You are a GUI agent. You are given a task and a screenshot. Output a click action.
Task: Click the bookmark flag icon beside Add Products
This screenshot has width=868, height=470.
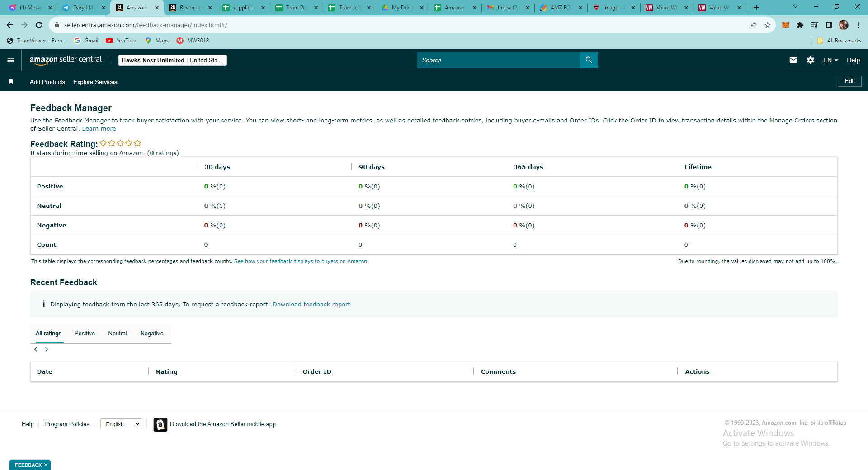[x=11, y=81]
